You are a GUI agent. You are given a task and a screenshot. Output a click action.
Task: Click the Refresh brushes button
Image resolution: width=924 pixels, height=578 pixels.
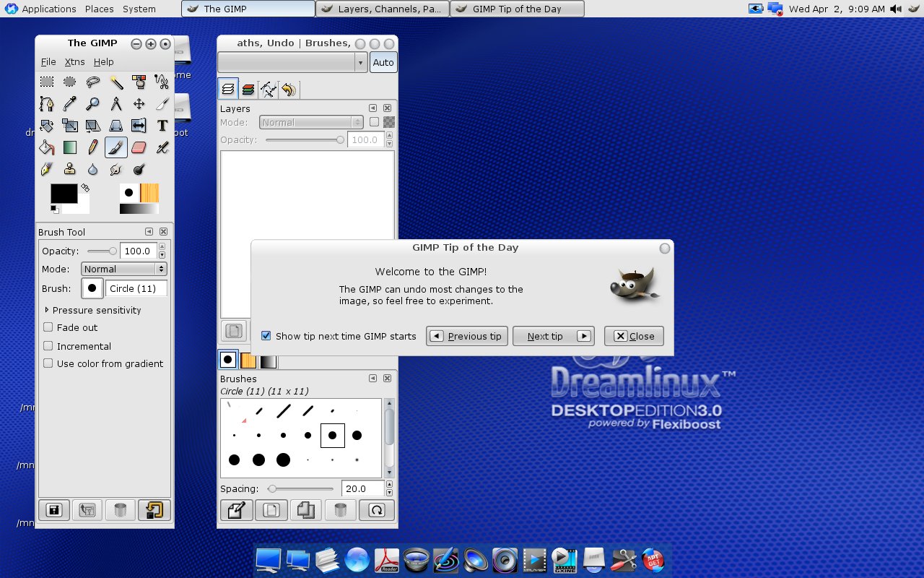(377, 510)
